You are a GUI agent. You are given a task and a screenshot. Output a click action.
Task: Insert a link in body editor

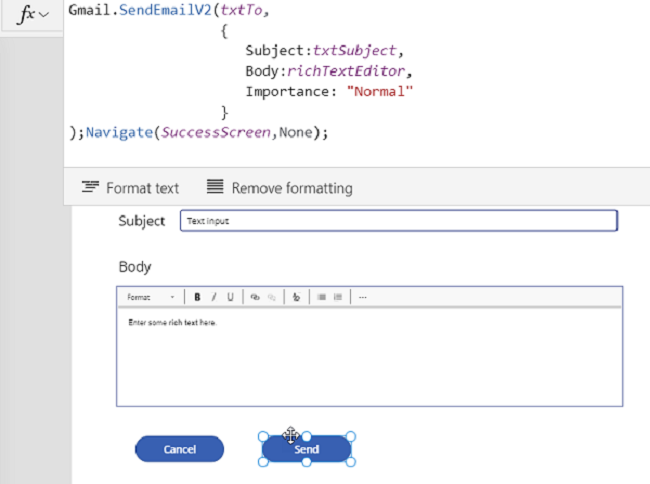pyautogui.click(x=255, y=297)
